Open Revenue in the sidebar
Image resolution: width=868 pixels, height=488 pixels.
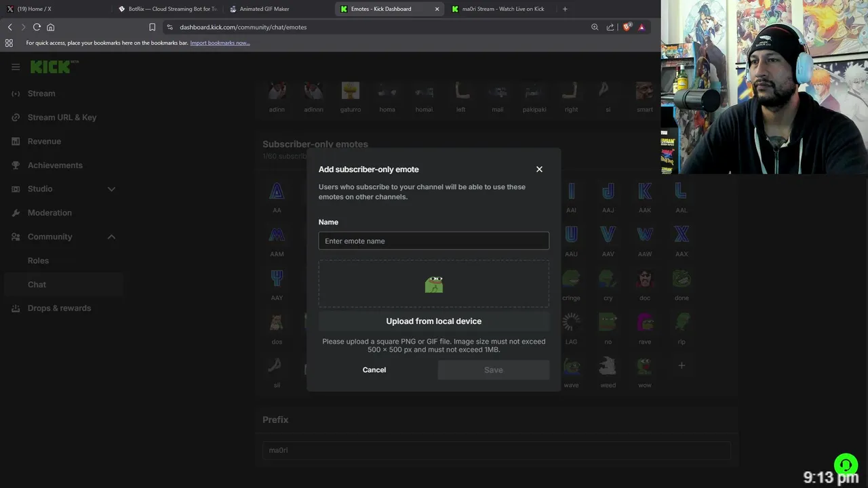[44, 141]
